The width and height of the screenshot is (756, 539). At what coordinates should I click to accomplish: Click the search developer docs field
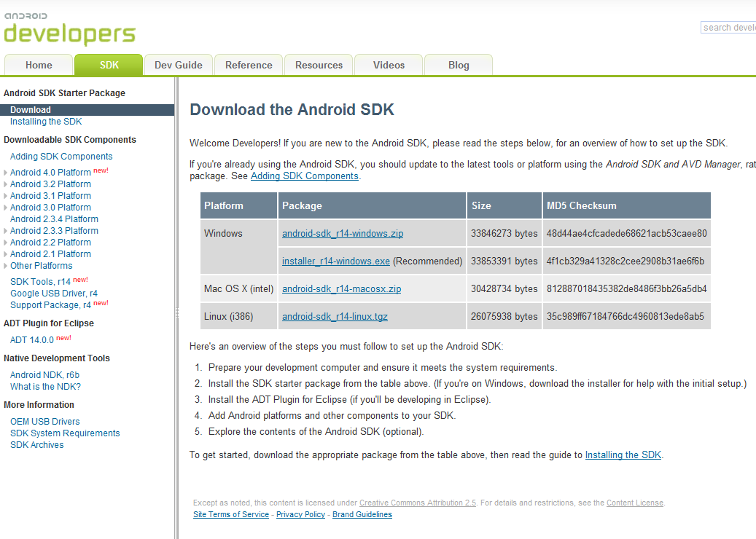pyautogui.click(x=728, y=28)
